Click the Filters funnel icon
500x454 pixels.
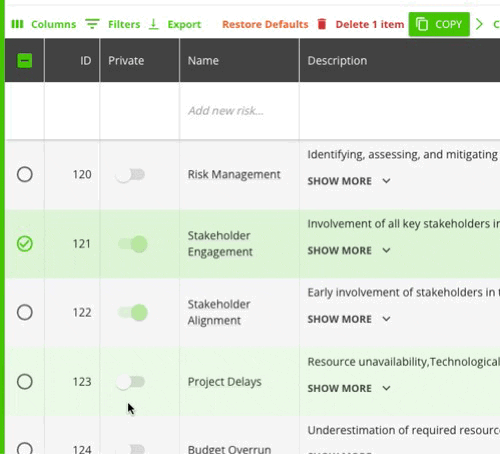click(92, 24)
